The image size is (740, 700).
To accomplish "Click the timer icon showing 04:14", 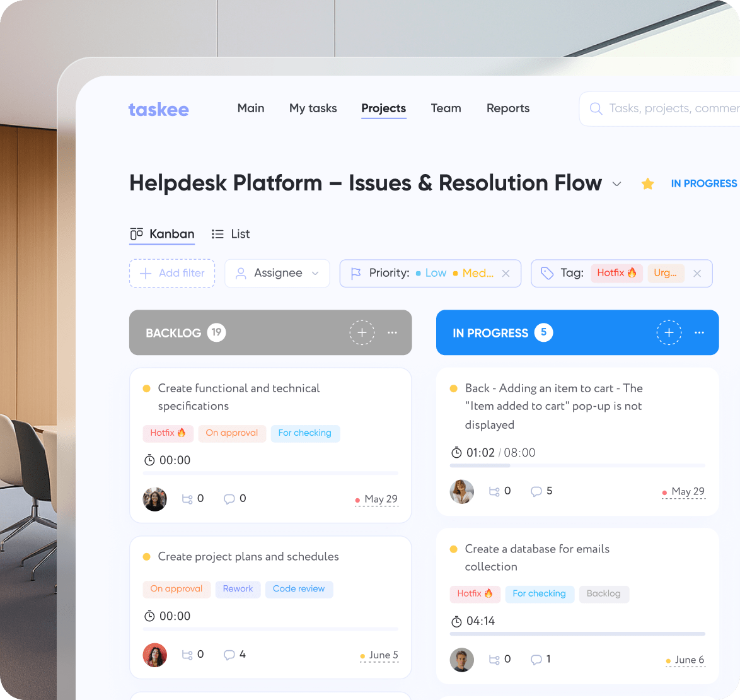I will (458, 621).
